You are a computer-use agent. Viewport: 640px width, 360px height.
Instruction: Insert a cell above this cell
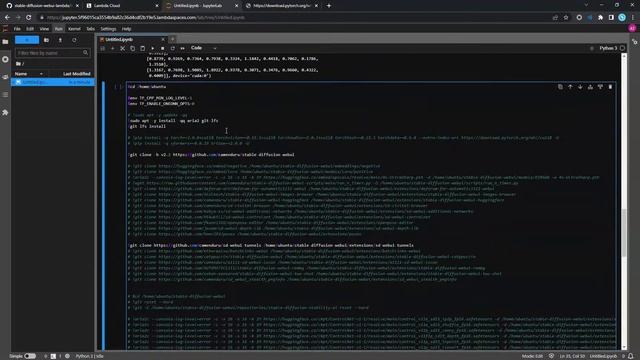pos(590,87)
